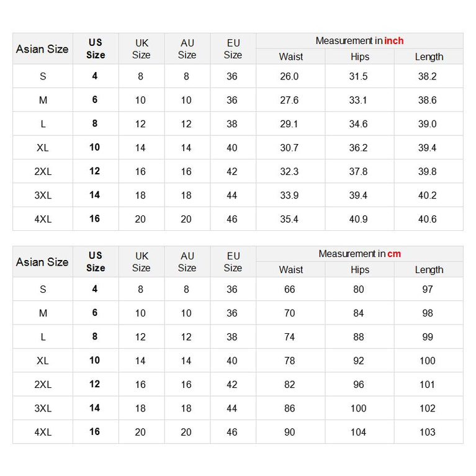The image size is (476, 476).
Task: Click the 74 waist cm value
Action: tap(290, 337)
